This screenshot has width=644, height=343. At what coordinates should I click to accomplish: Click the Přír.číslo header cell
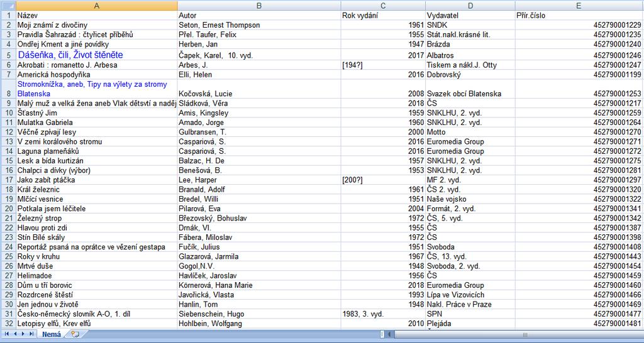[x=579, y=15]
